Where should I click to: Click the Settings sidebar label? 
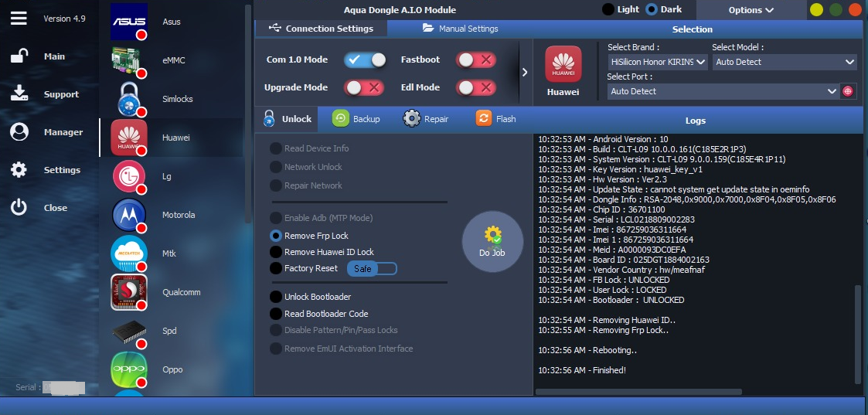(x=62, y=170)
